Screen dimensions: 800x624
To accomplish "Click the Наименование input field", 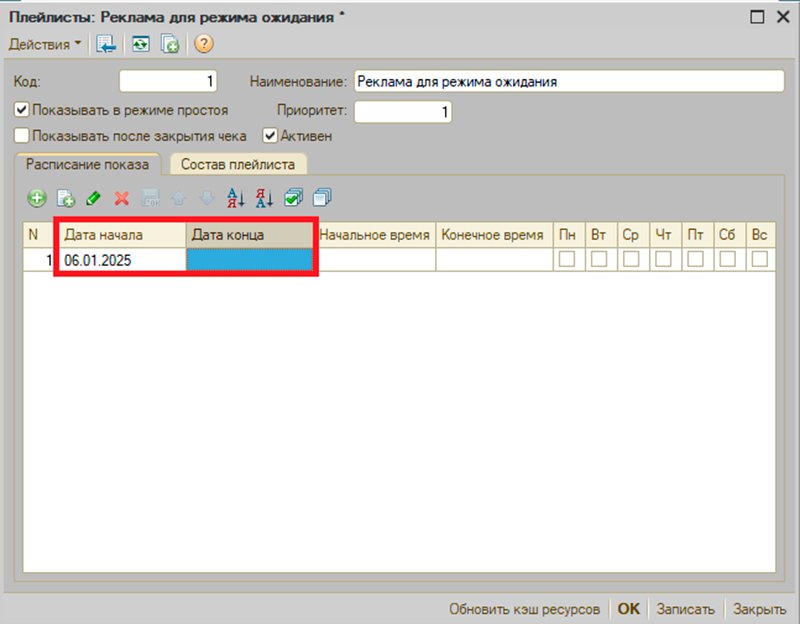I will [569, 82].
